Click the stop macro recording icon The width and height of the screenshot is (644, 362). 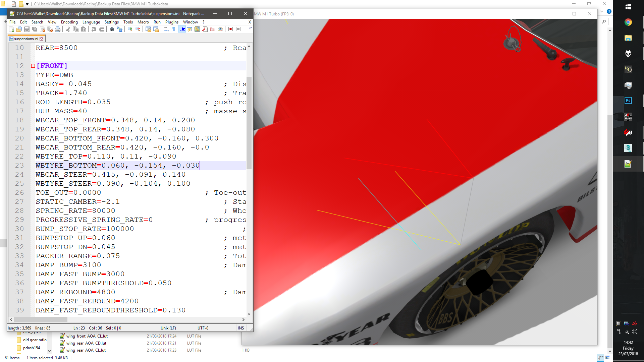click(x=238, y=29)
